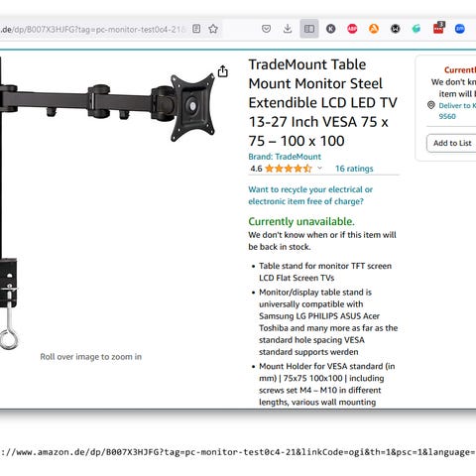The width and height of the screenshot is (476, 476).
Task: Open the orange RSS feed extension
Action: point(374,29)
